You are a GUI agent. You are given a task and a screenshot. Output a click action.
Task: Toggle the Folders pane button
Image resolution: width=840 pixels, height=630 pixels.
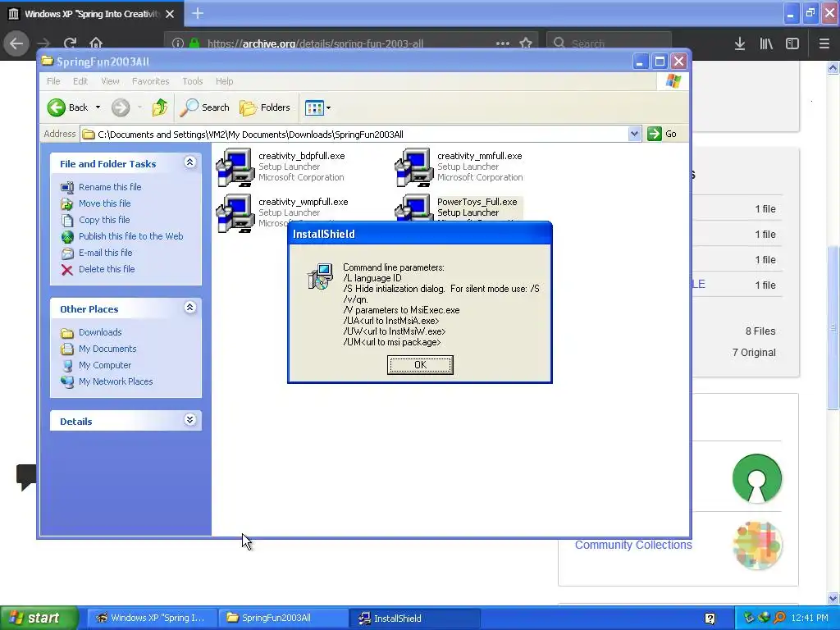[265, 107]
